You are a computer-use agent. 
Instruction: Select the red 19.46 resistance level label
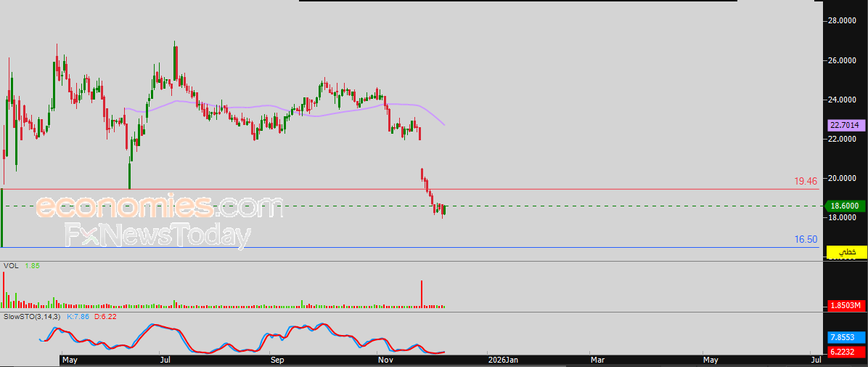click(806, 181)
